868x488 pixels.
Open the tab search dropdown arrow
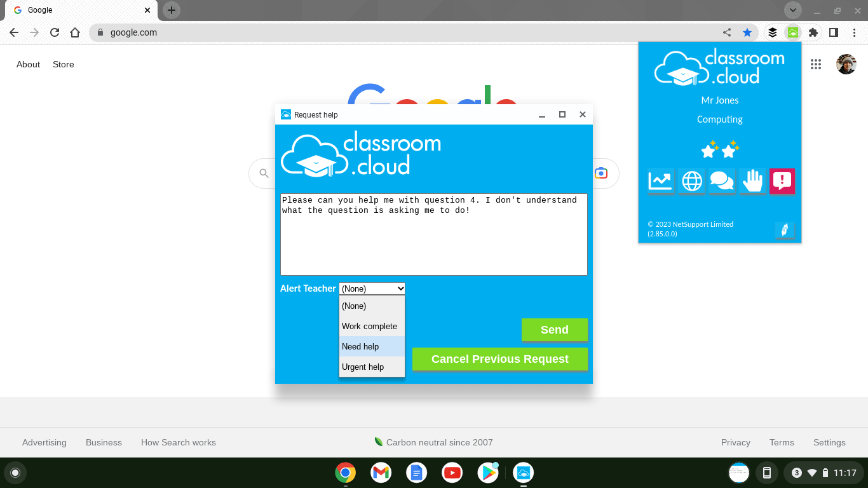click(793, 10)
